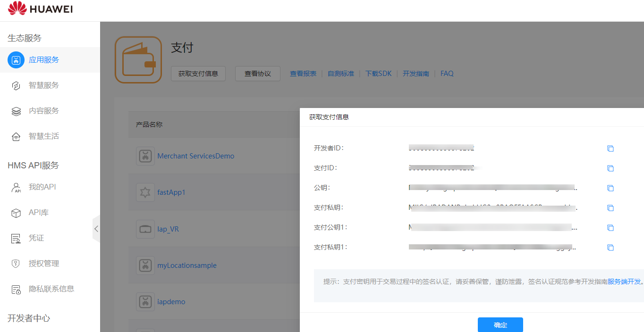Click the 产品名称 column header
Viewport: 644px width, 332px height.
pos(149,124)
